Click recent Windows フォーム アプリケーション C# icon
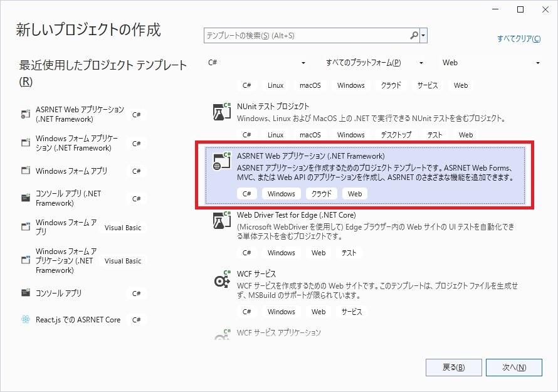The height and width of the screenshot is (392, 558). pyautogui.click(x=26, y=143)
